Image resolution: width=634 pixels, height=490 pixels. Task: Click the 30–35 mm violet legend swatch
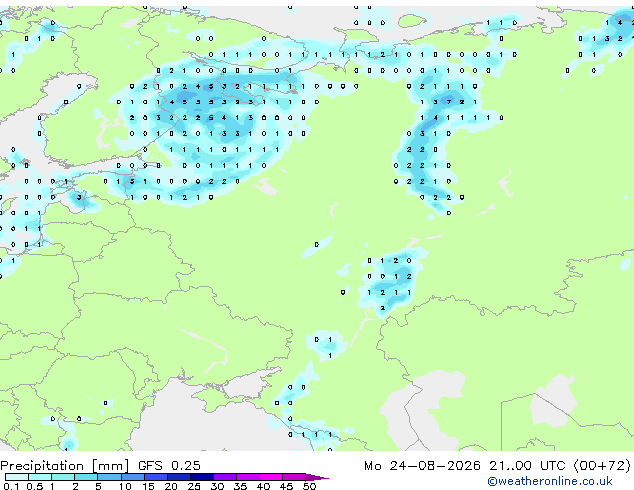click(x=224, y=477)
